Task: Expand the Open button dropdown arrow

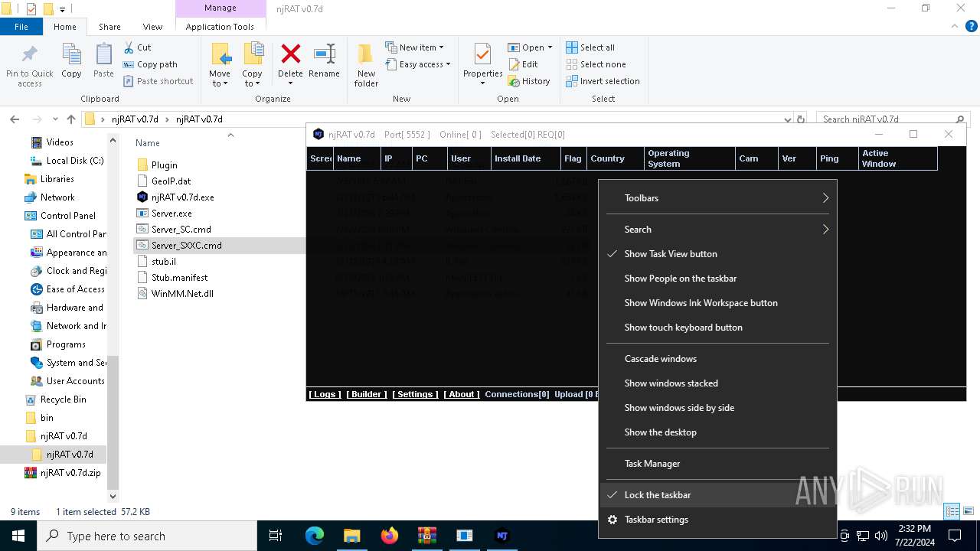Action: [x=550, y=47]
